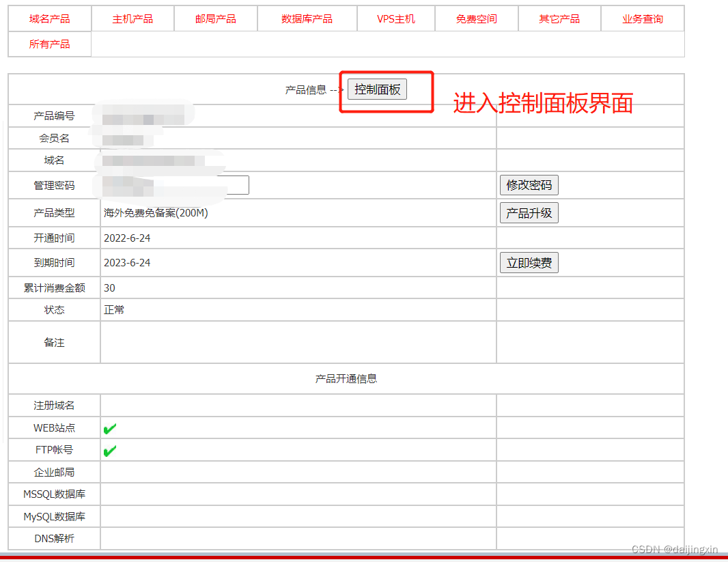Screen dimensions: 728x562
Task: Click the 备注 row label
Action: 54,343
